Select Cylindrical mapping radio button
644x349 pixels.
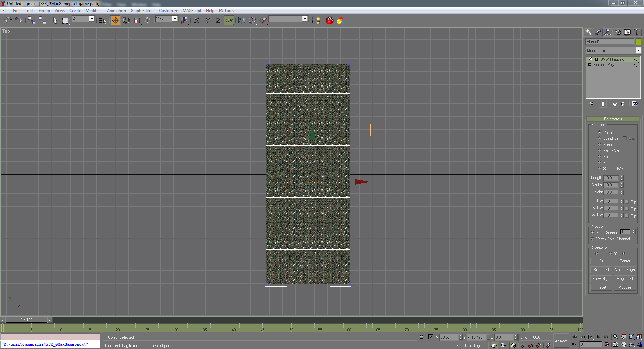click(x=599, y=138)
